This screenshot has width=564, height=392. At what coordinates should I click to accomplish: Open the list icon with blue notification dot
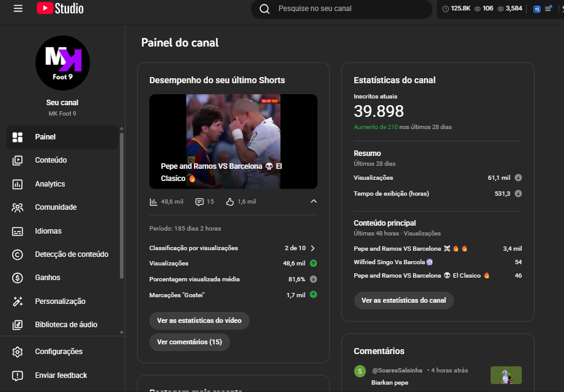548,9
